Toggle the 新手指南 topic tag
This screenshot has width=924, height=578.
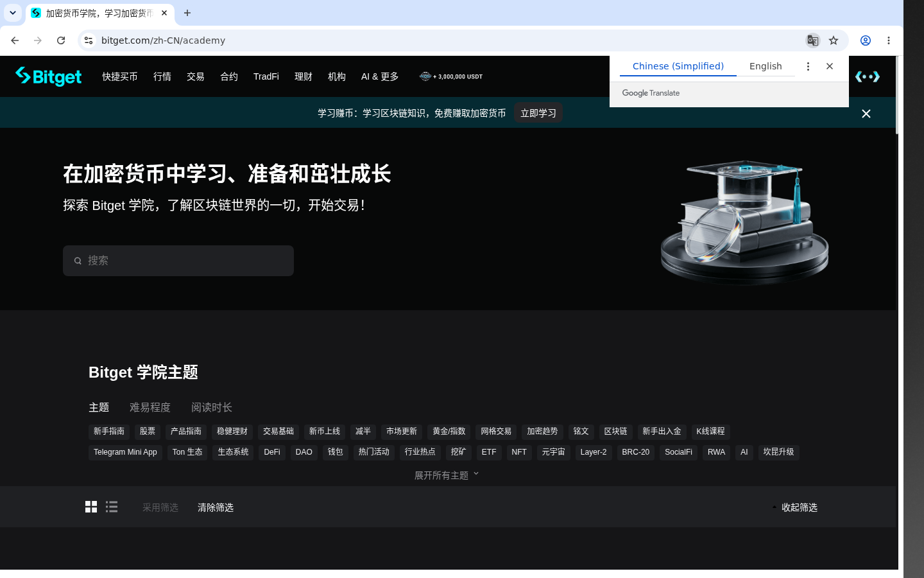click(x=109, y=432)
